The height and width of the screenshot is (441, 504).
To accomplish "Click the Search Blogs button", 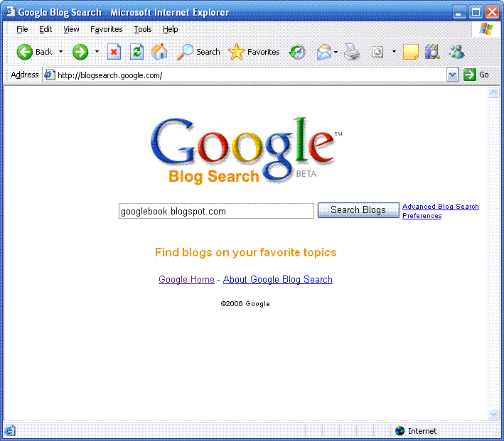I will point(358,210).
